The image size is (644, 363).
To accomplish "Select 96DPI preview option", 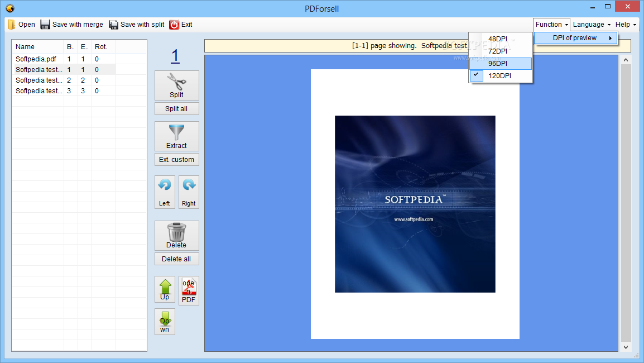I will [501, 63].
